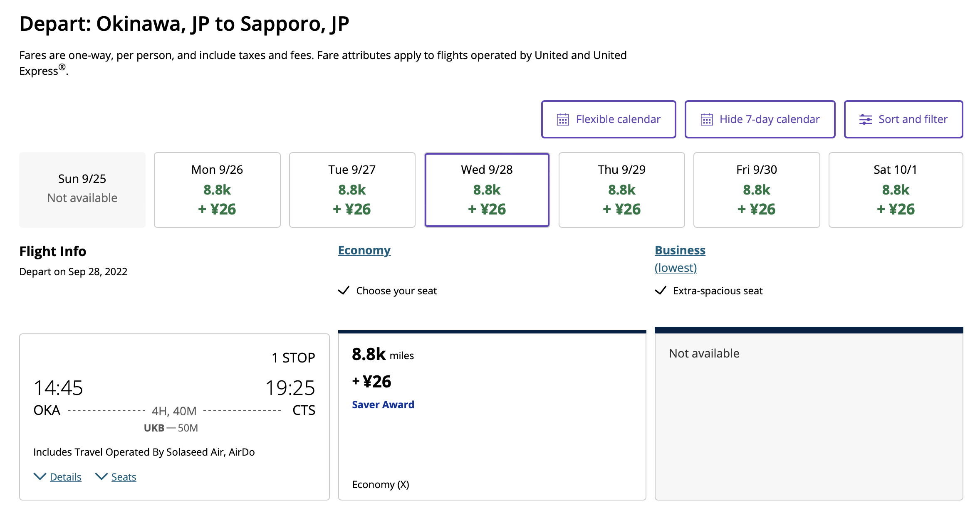Open the Sort and filter button
This screenshot has width=980, height=508.
tap(903, 119)
